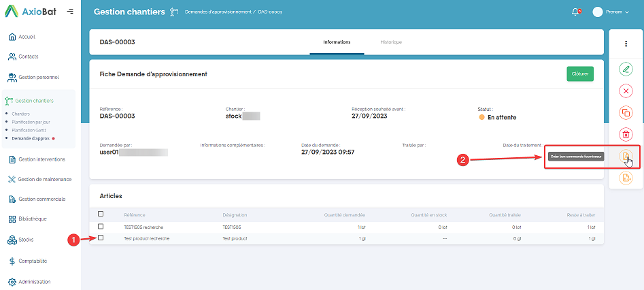Click the red duplicate copy icon

(x=626, y=112)
